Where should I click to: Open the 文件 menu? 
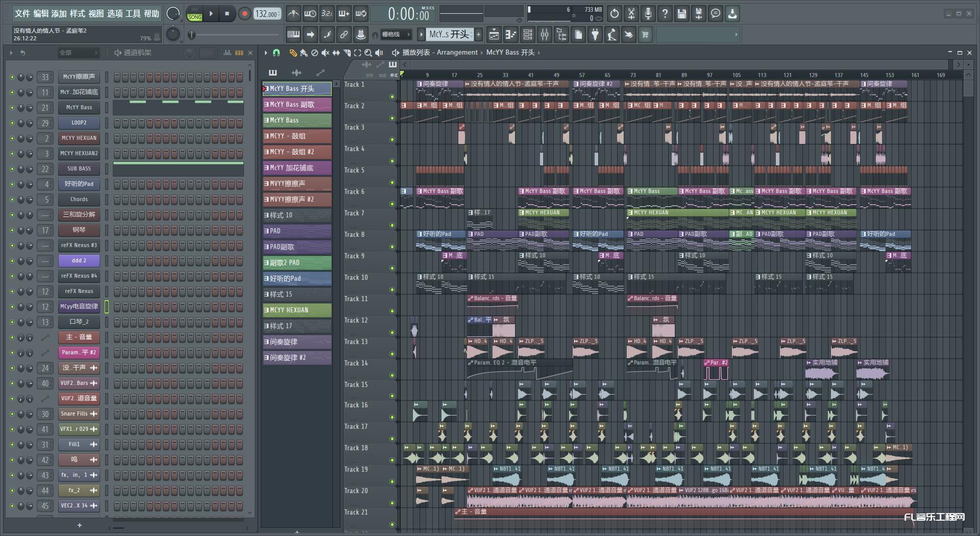coord(22,14)
